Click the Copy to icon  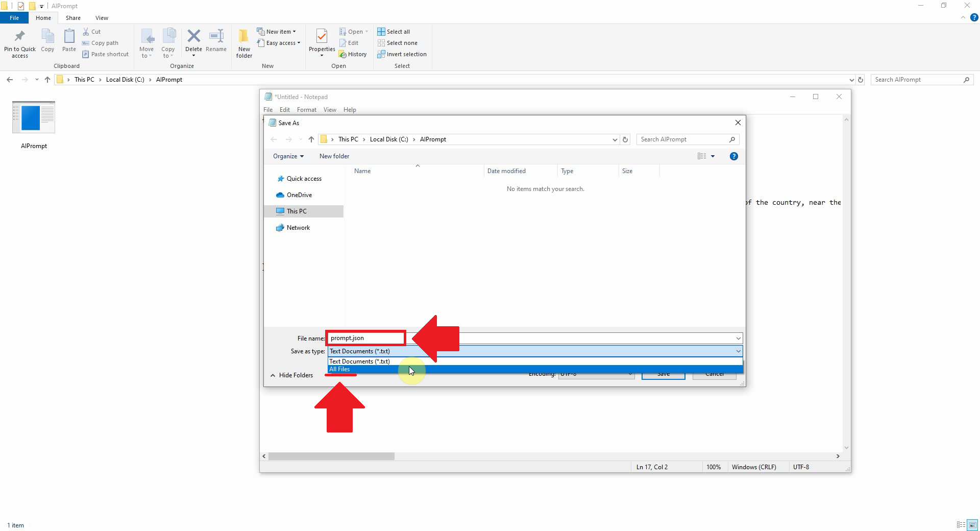168,37
